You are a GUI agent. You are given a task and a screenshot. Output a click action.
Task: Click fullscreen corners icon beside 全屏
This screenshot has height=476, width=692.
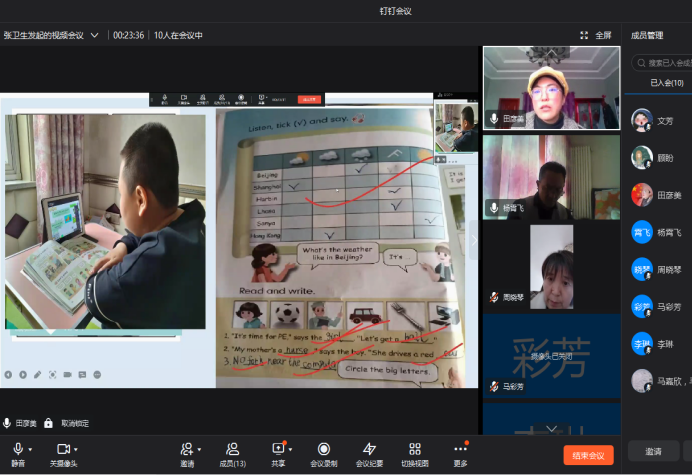click(584, 35)
